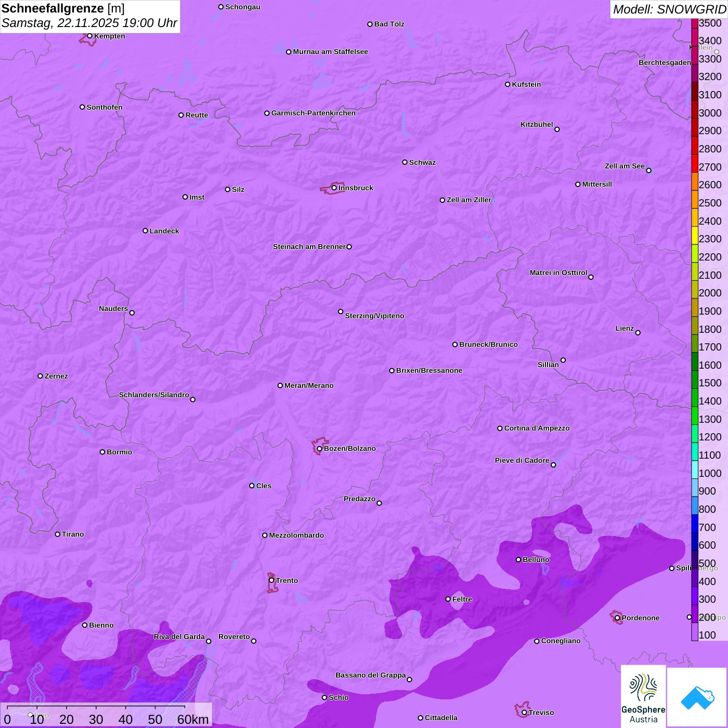Select the Cortina d'Ampezzo marker dot

[x=500, y=428]
